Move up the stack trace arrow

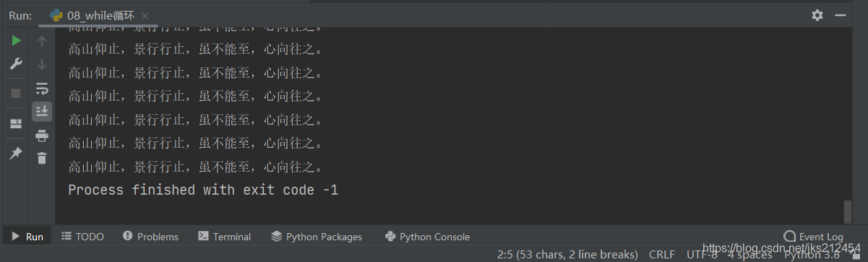(x=42, y=41)
